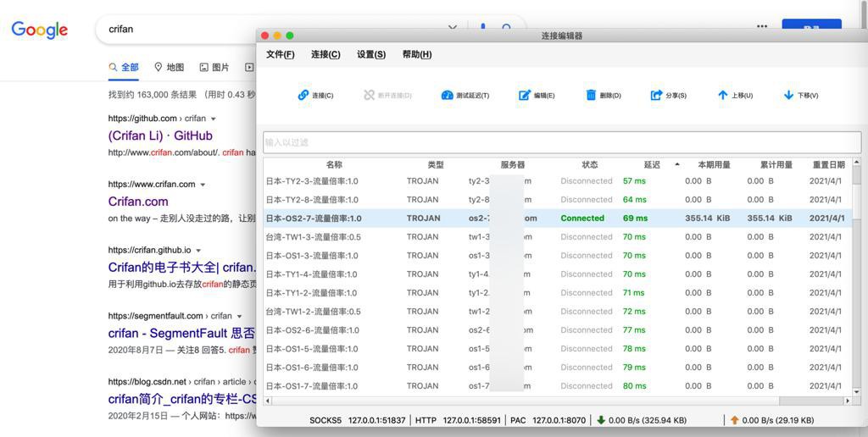The image size is (868, 437).
Task: Open the Google apps menu dots icon
Action: (762, 26)
